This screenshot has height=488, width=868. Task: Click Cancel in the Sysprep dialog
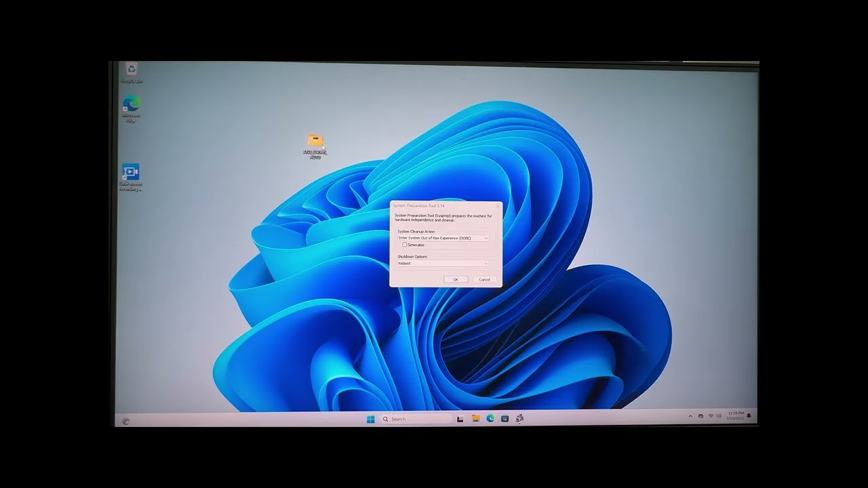tap(484, 279)
